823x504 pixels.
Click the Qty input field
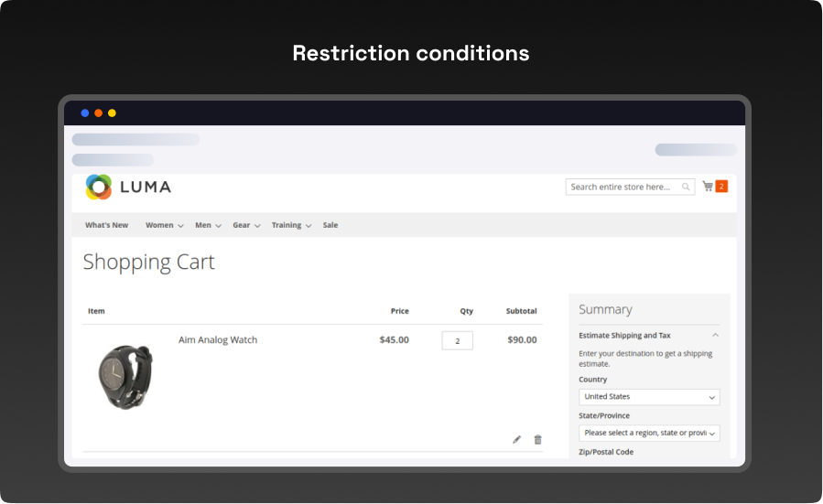coord(457,340)
